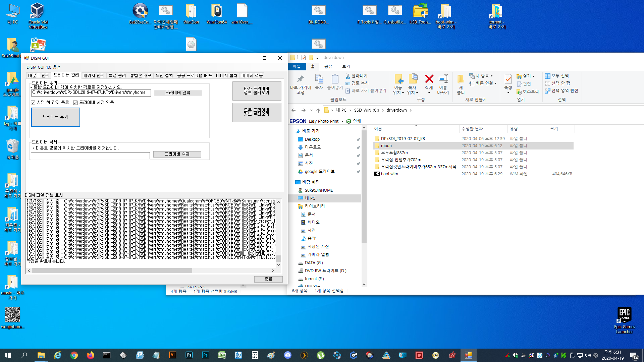The width and height of the screenshot is (644, 362).
Task: Click Select all (모두 선택) in ribbon
Action: tap(557, 76)
